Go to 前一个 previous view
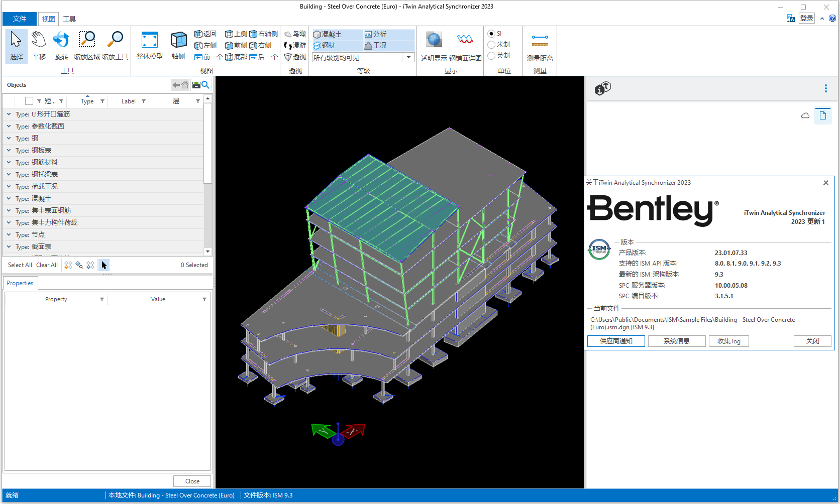The image size is (840, 504). pos(208,57)
